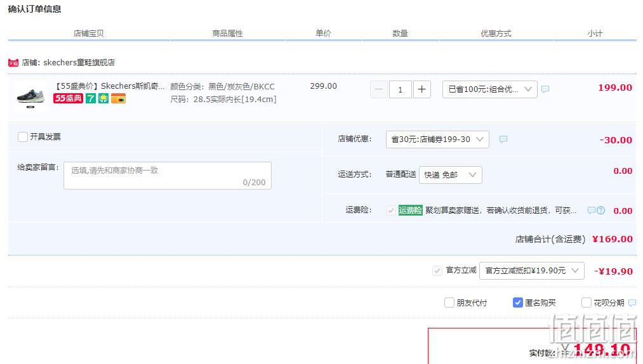Click the 商品属性 column header
This screenshot has height=364, width=643.
tap(228, 34)
